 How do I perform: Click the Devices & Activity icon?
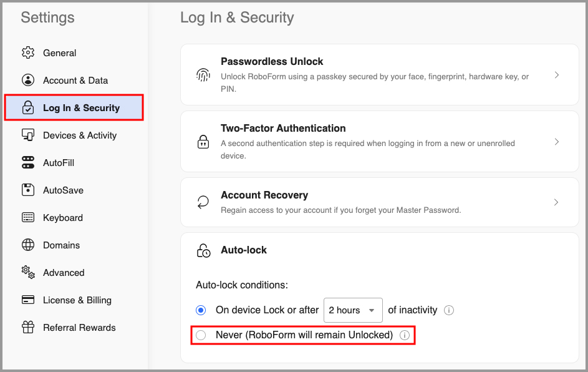[28, 135]
